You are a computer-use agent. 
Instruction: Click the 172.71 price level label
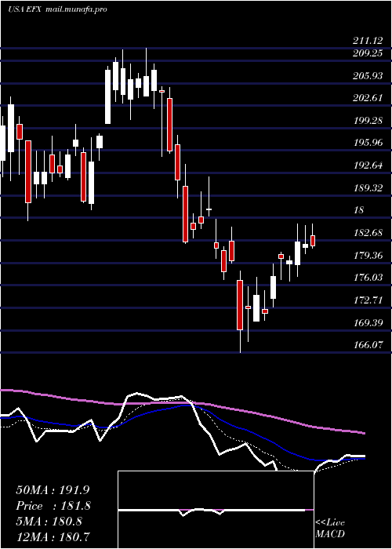click(367, 300)
